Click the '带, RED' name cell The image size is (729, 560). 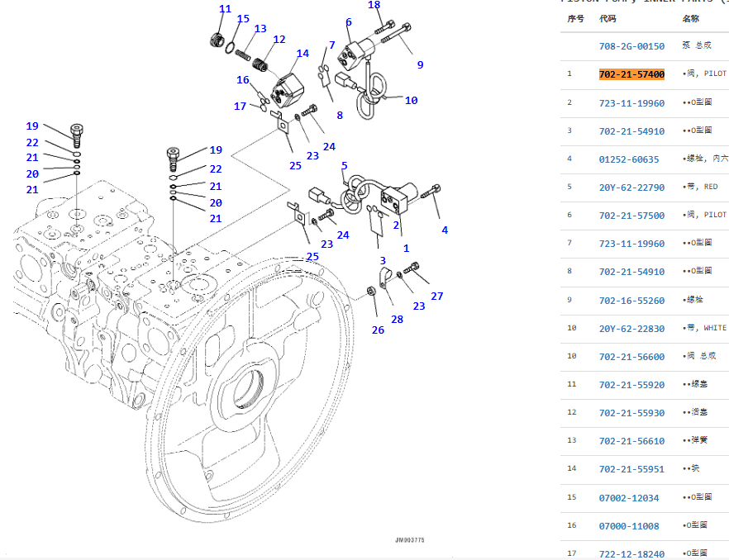pyautogui.click(x=700, y=187)
